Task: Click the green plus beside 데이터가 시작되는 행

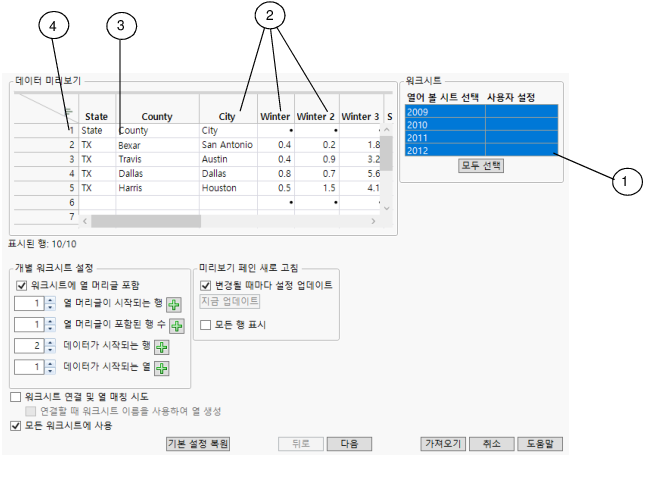Action: click(x=162, y=347)
